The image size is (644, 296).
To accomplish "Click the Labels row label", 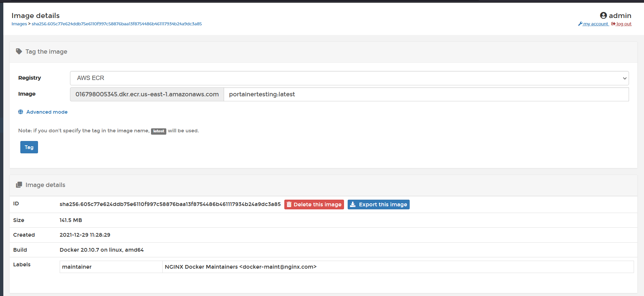I will pos(22,265).
